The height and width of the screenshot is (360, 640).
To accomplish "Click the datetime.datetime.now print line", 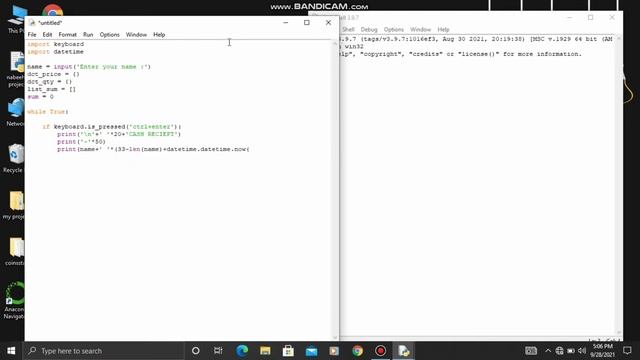I will 153,149.
